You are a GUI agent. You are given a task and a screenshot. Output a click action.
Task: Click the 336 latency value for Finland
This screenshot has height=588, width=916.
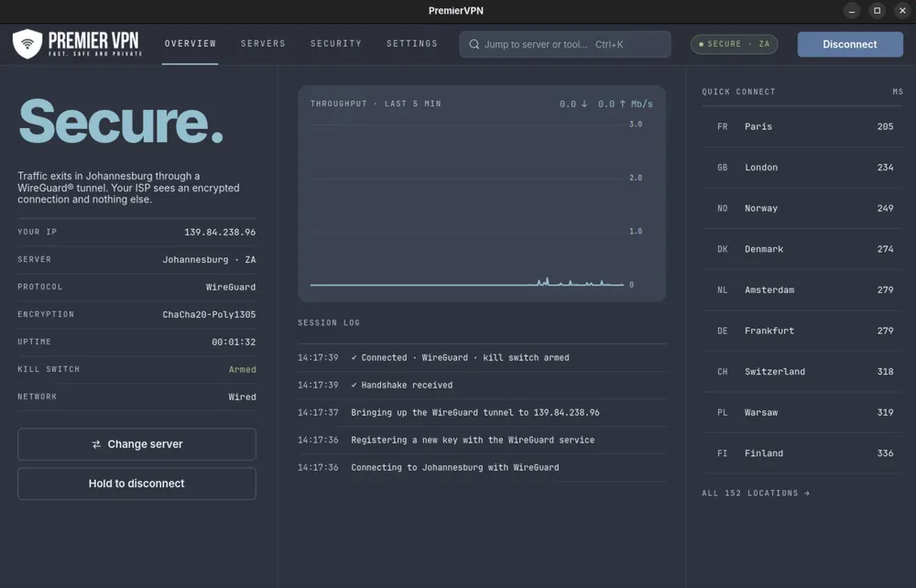[885, 453]
